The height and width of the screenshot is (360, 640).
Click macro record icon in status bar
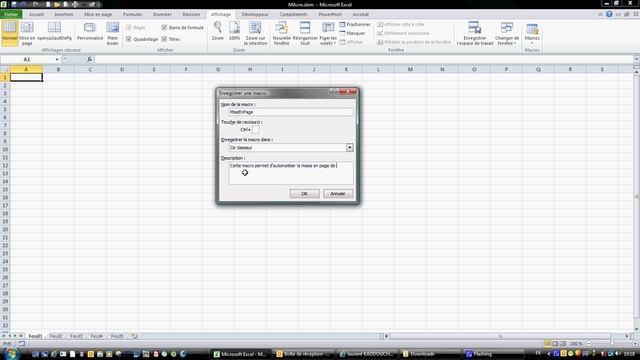pyautogui.click(x=22, y=344)
